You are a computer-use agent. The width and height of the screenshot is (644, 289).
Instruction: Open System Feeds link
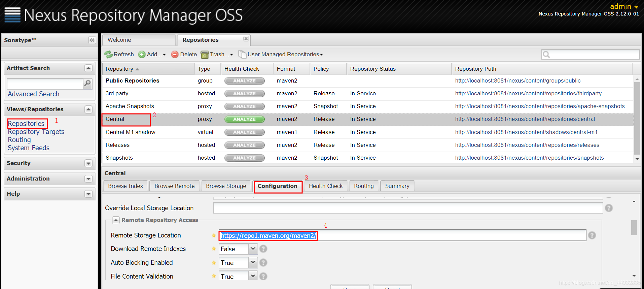pos(29,148)
